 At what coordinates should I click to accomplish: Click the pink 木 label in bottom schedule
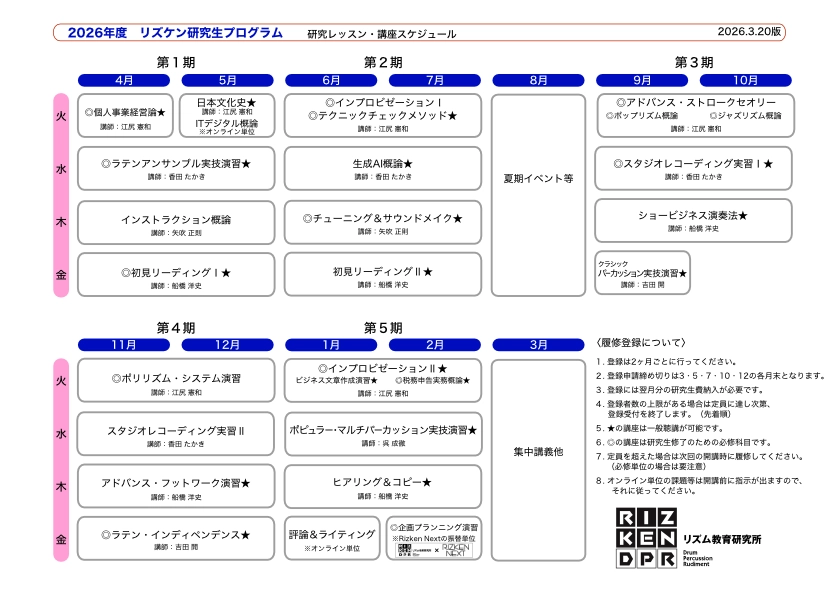click(x=61, y=486)
